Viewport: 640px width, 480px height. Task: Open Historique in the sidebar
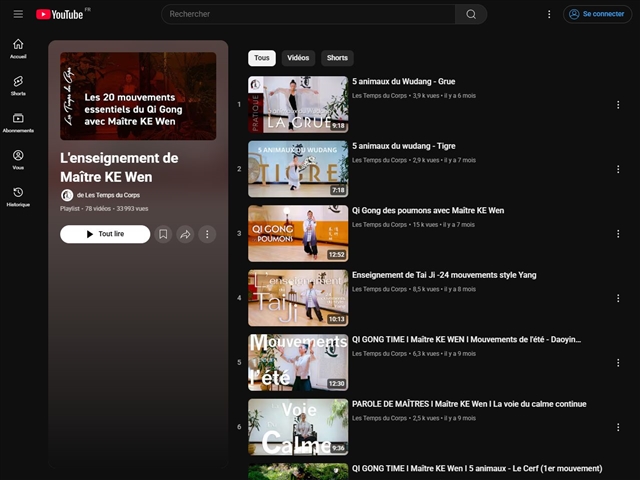(18, 197)
